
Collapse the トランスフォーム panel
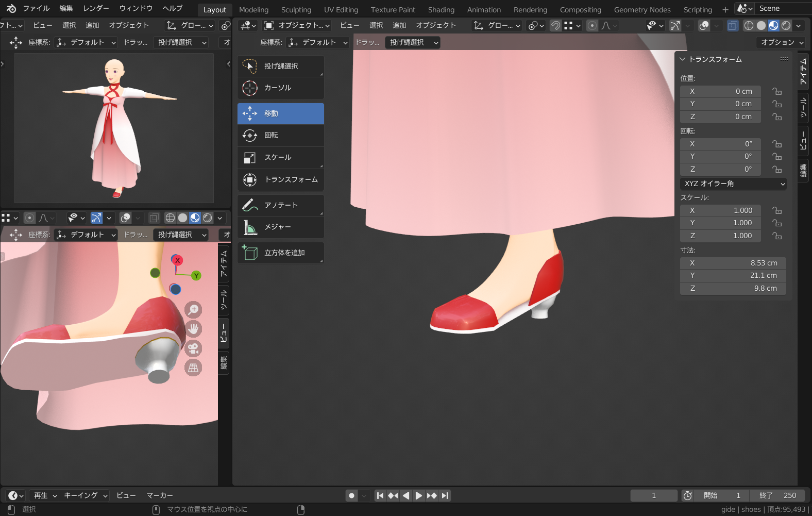tap(683, 59)
